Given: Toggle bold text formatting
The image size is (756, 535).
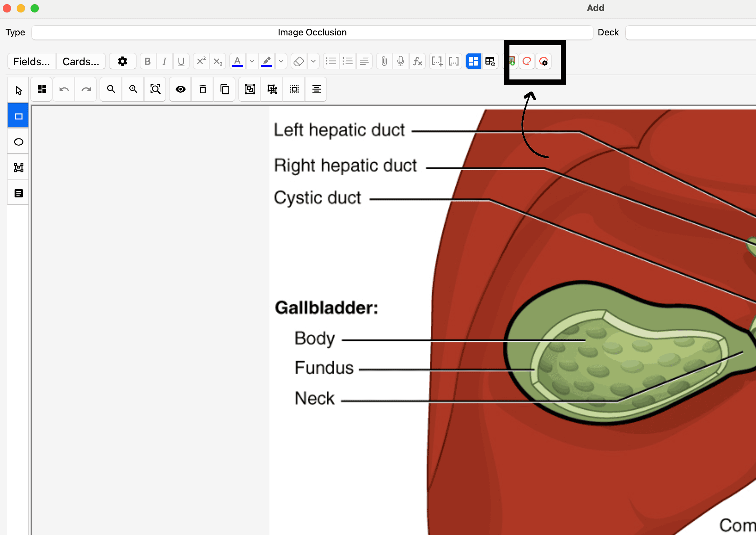Looking at the screenshot, I should click(147, 61).
